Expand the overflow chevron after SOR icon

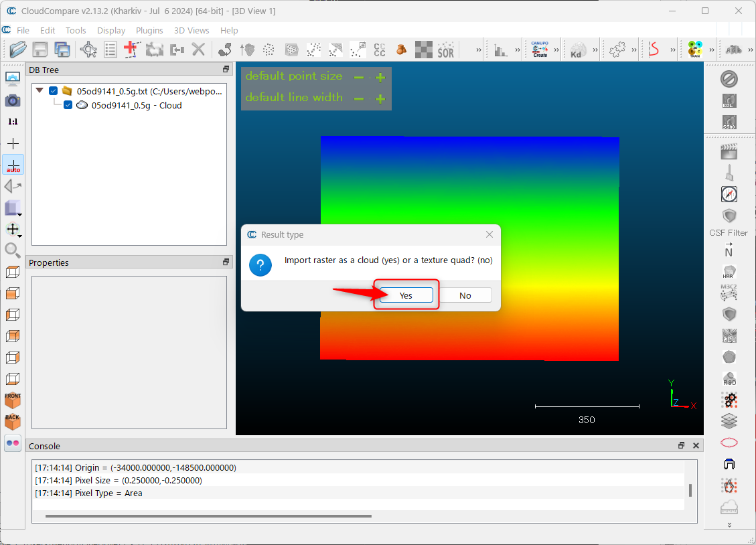coord(479,50)
